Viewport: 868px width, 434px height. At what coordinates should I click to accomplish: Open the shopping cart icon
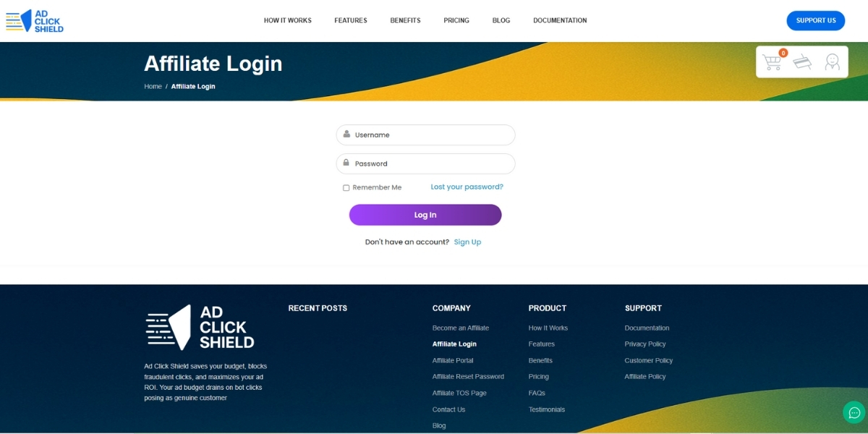click(773, 62)
